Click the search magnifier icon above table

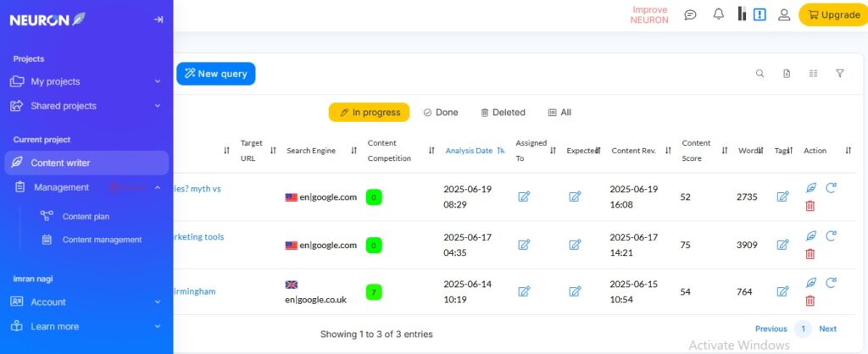click(x=760, y=74)
